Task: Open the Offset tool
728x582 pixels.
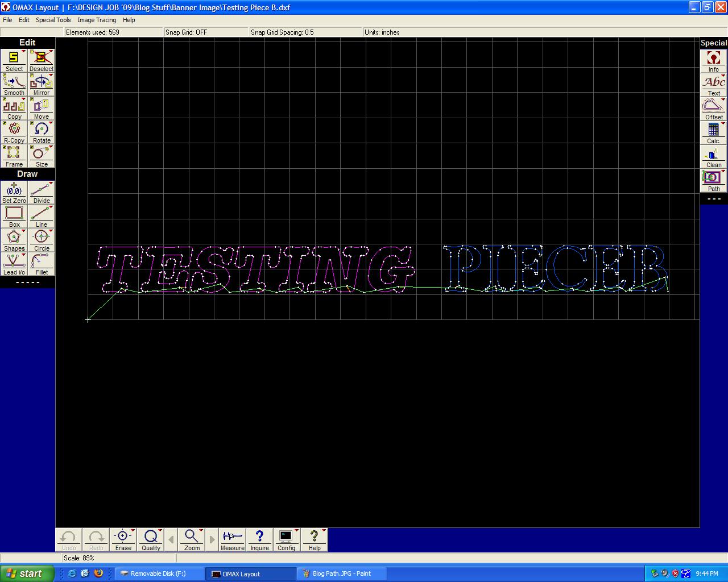Action: (x=713, y=109)
